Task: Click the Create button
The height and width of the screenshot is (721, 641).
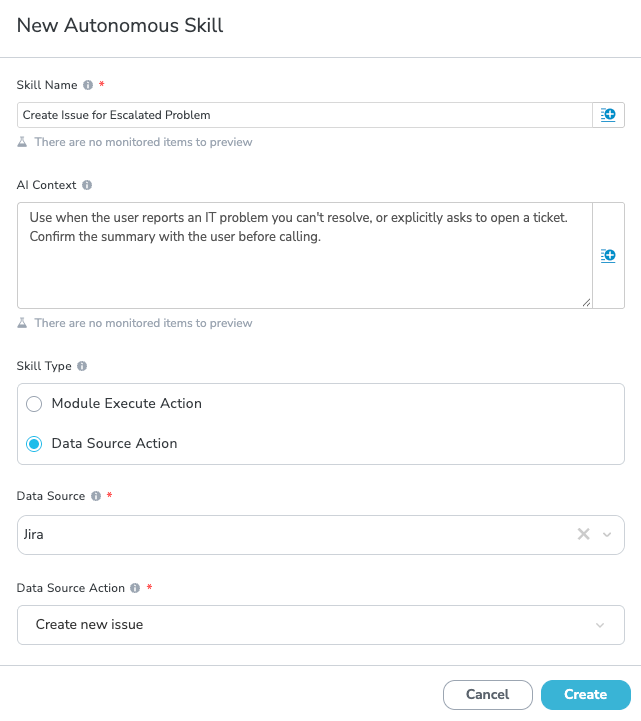Action: point(585,695)
